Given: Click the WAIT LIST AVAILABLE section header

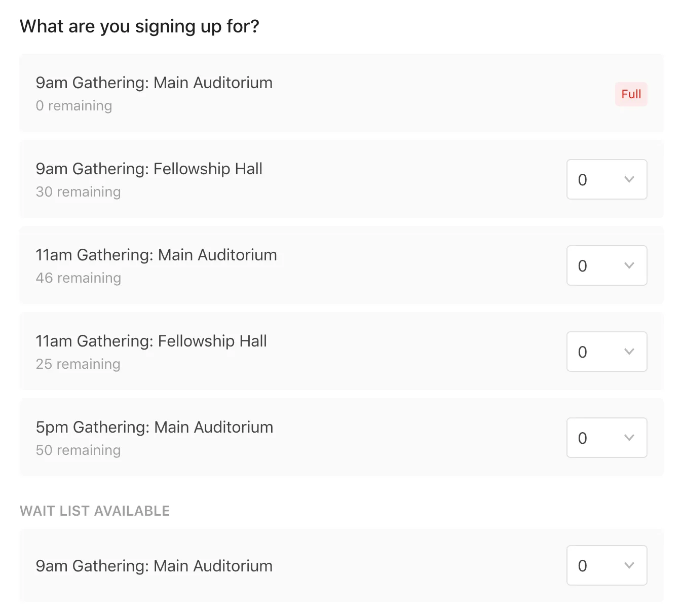Looking at the screenshot, I should coord(95,511).
